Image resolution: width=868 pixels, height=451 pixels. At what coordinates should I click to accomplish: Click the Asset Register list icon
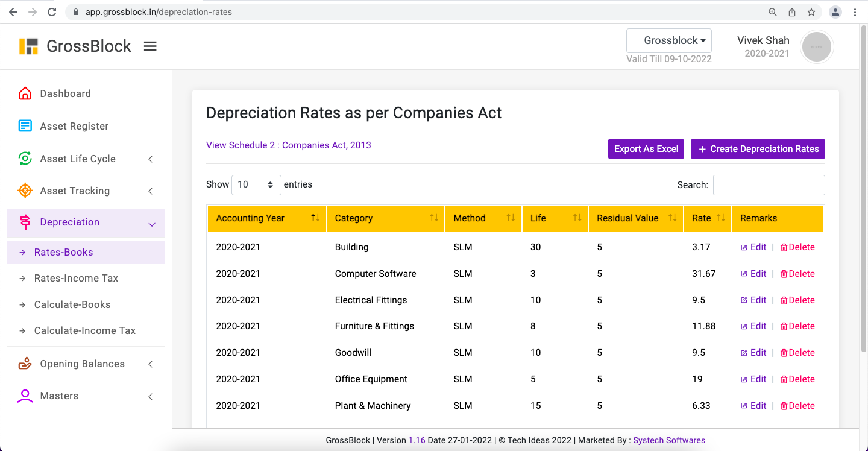(x=25, y=126)
